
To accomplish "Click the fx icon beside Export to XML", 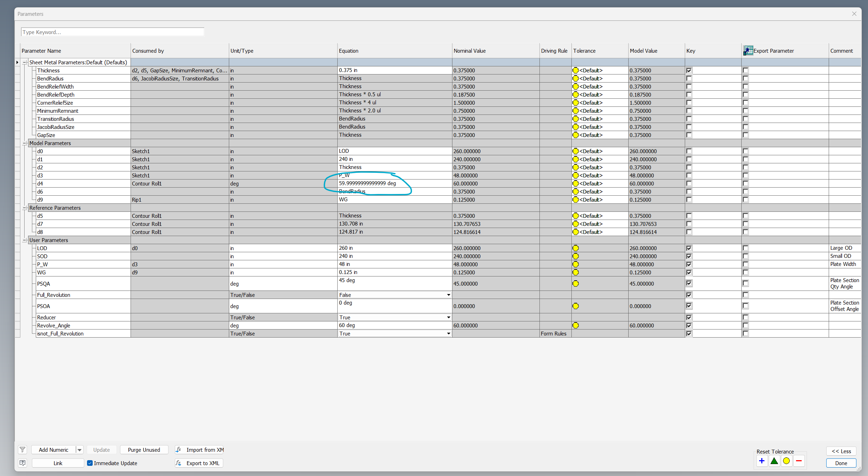I will (x=178, y=463).
